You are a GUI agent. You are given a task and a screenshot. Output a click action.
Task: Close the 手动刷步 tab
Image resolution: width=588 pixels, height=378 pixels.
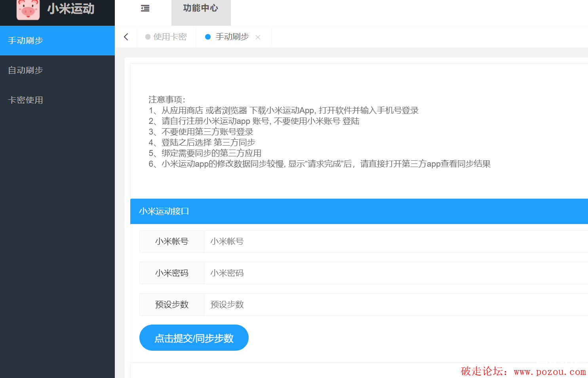click(x=258, y=37)
